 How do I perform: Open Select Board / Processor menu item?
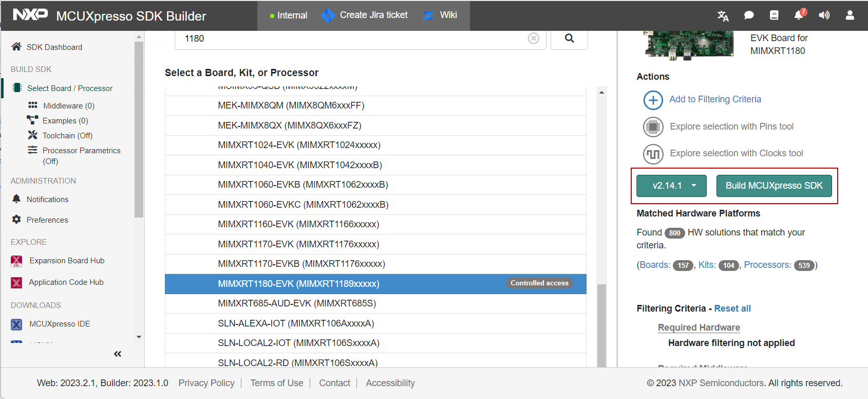click(69, 88)
